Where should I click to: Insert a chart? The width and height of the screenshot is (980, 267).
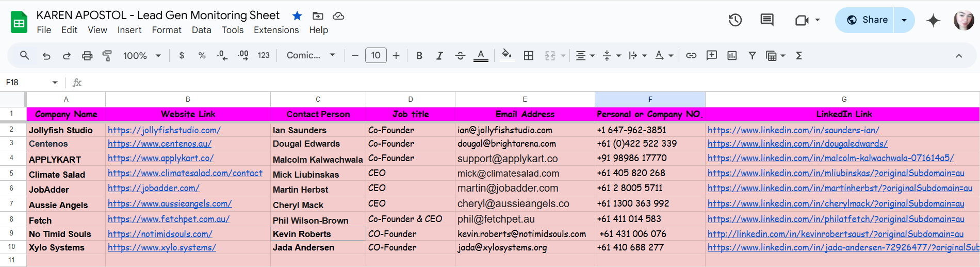click(732, 56)
